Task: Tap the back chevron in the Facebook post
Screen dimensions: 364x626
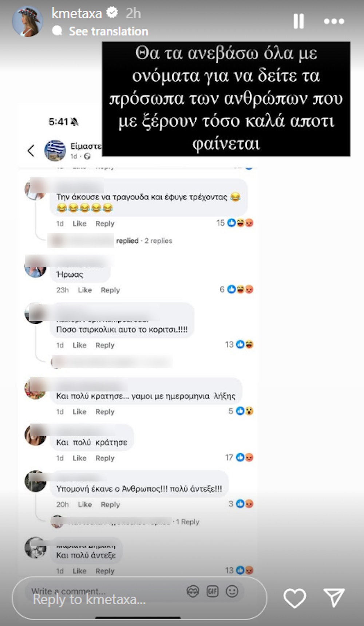Action: pyautogui.click(x=31, y=150)
